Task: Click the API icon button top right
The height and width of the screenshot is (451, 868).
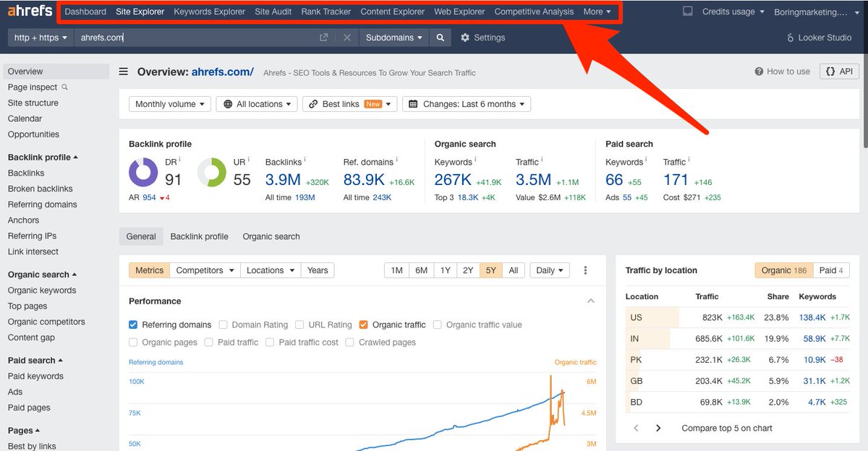Action: point(839,71)
